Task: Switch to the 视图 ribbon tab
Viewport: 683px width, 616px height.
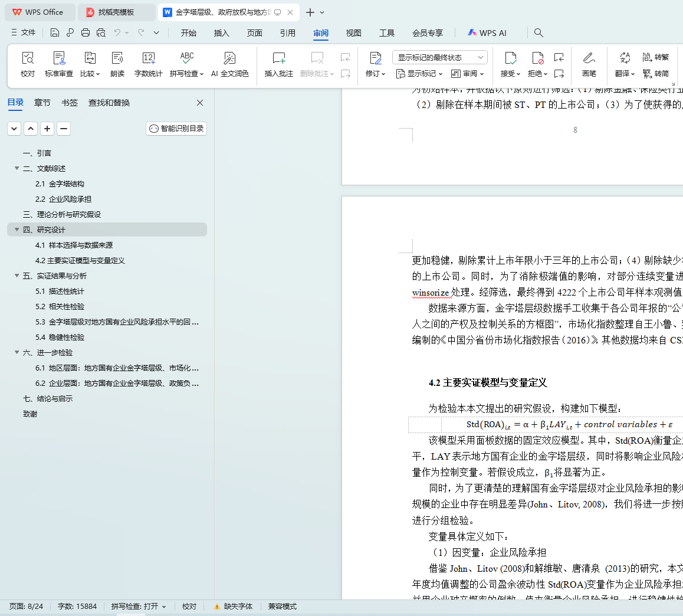Action: click(x=353, y=33)
